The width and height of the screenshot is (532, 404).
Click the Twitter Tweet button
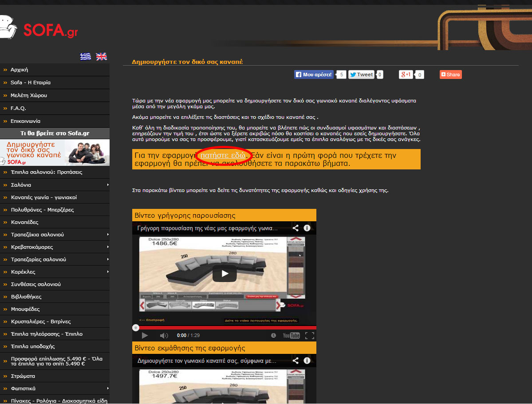[x=361, y=75]
